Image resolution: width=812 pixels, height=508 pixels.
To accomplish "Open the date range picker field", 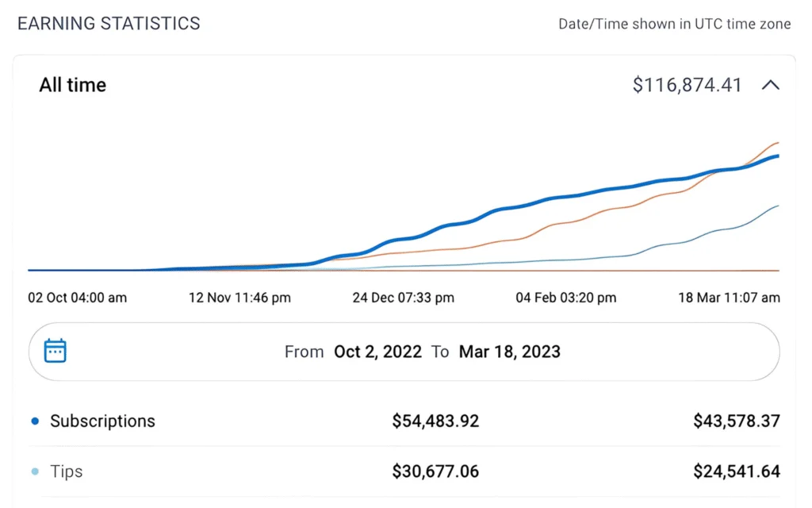I will tap(404, 352).
